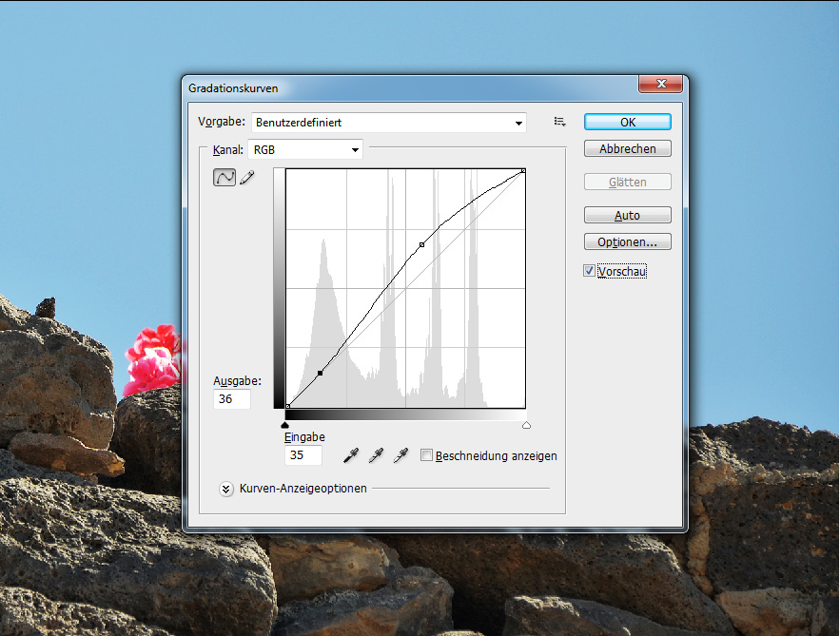This screenshot has width=840, height=636.
Task: Click the Glätten button
Action: pos(627,182)
